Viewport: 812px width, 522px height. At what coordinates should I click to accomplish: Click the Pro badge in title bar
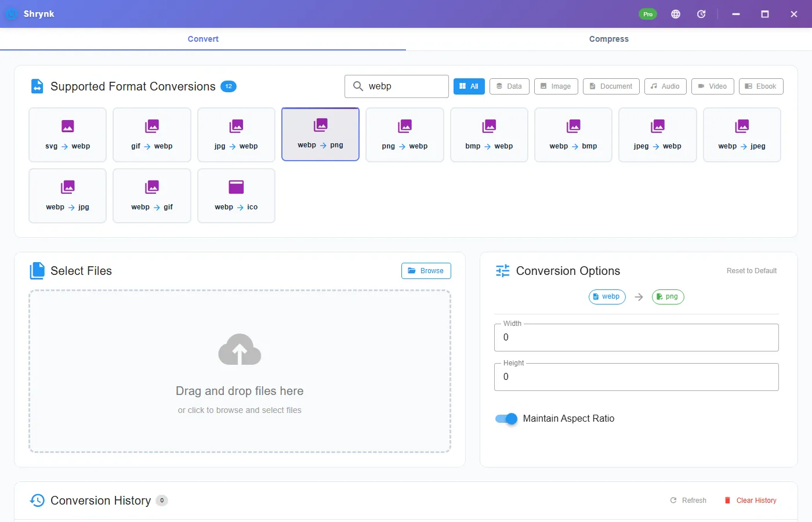pos(648,14)
